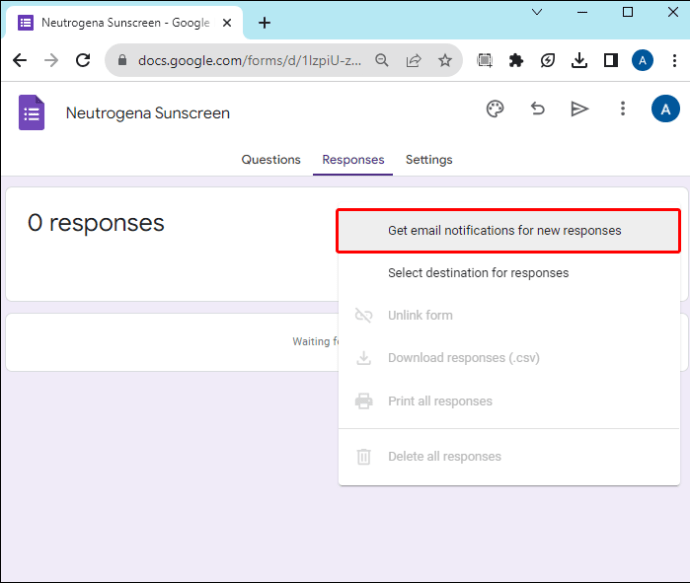Image resolution: width=690 pixels, height=583 pixels.
Task: Click Delete all responses menu entry
Action: click(509, 456)
